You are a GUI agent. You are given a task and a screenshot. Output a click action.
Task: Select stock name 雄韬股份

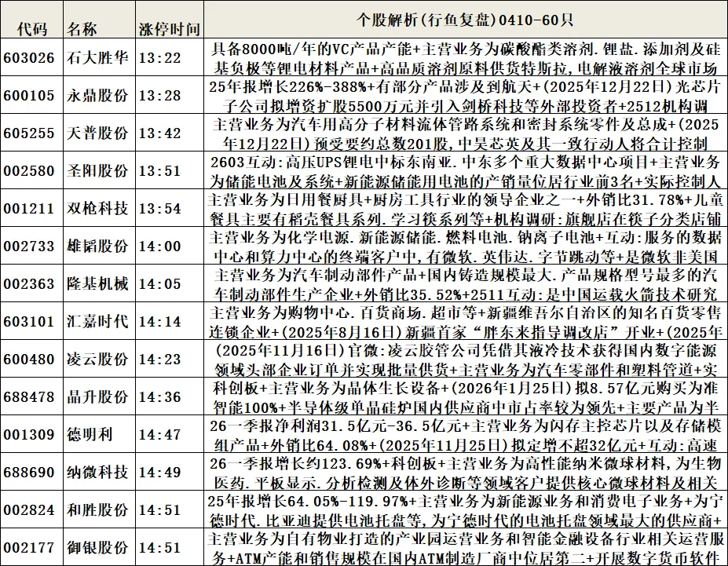click(x=97, y=246)
